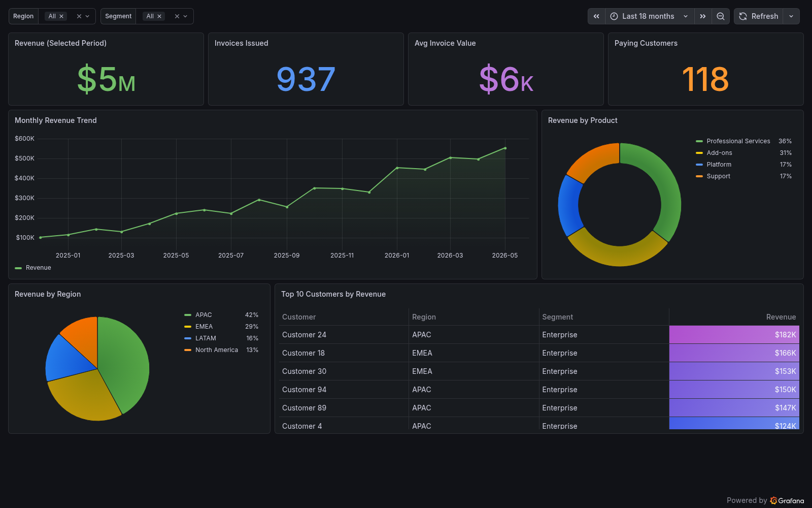812x508 pixels.
Task: Clear the Segment filter selection
Action: pos(177,16)
